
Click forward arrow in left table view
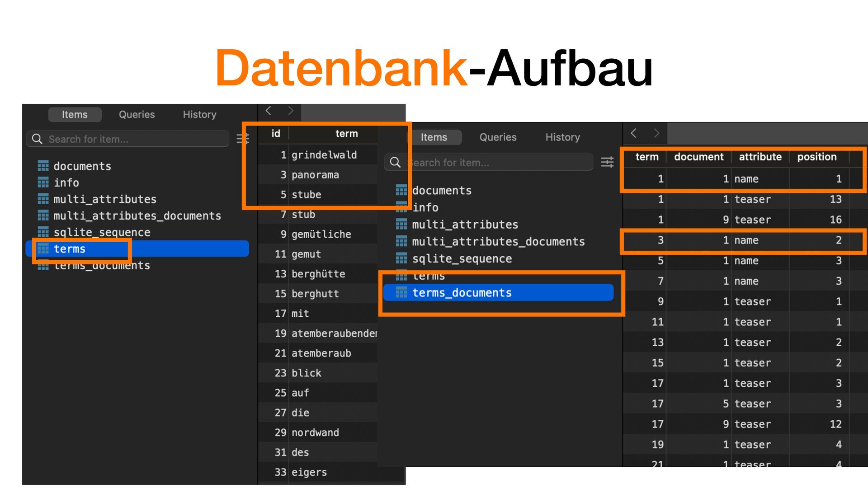pyautogui.click(x=291, y=111)
